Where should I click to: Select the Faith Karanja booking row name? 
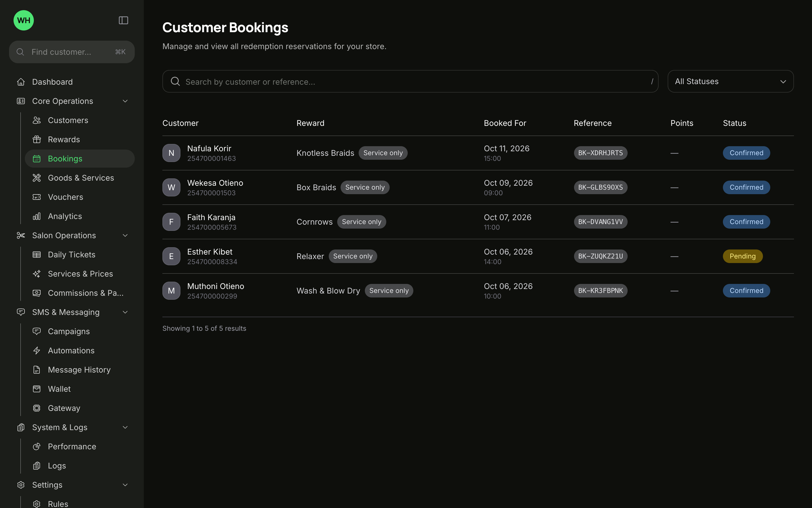point(211,217)
